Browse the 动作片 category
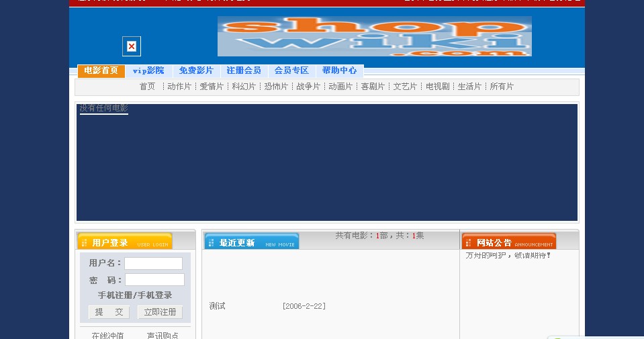 coord(179,87)
